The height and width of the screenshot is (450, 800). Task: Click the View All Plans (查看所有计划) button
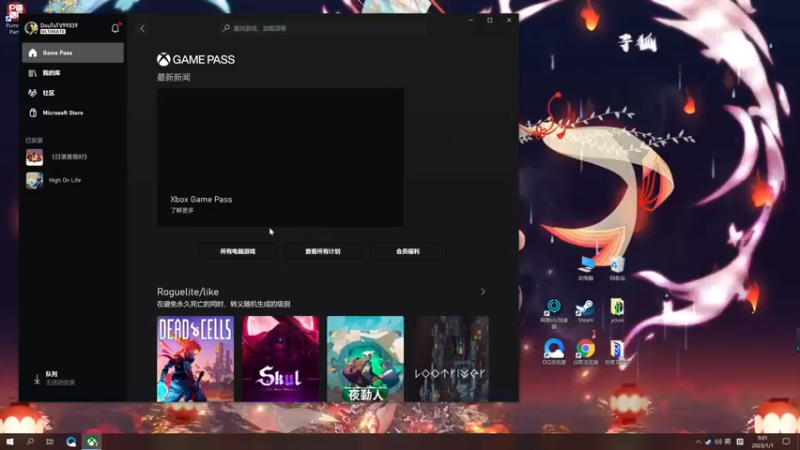[x=322, y=252]
